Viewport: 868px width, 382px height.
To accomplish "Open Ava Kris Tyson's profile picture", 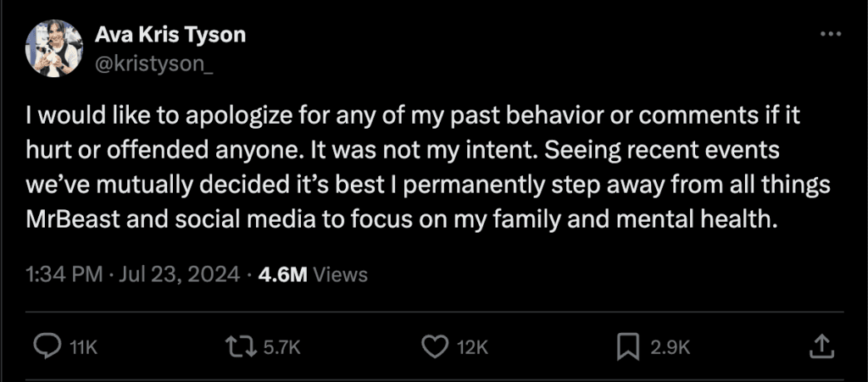I will click(53, 48).
